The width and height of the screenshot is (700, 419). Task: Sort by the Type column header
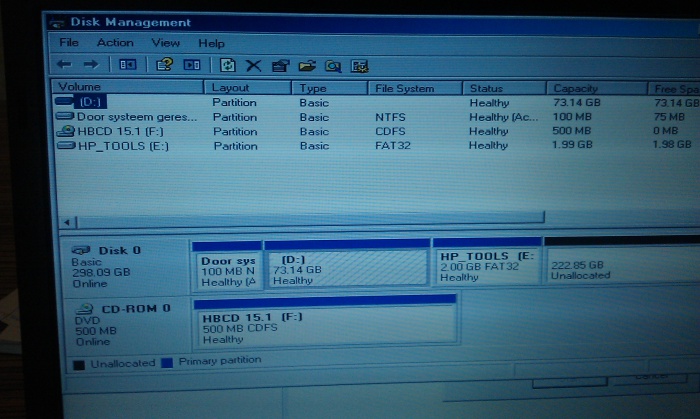[x=329, y=88]
